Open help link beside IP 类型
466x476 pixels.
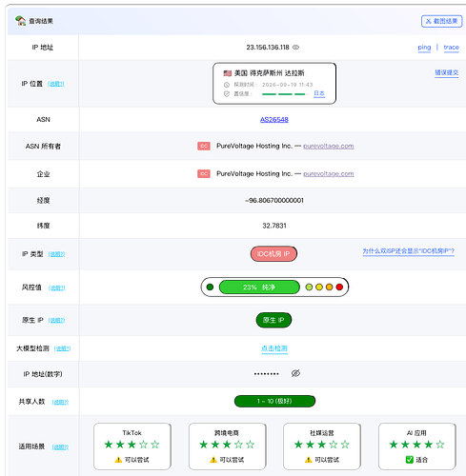click(x=56, y=254)
